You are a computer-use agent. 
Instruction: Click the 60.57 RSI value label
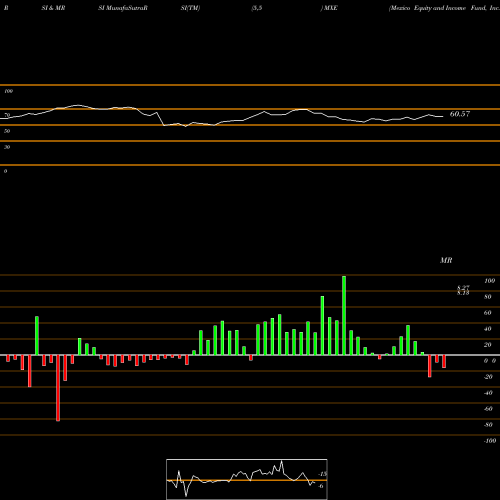click(460, 114)
